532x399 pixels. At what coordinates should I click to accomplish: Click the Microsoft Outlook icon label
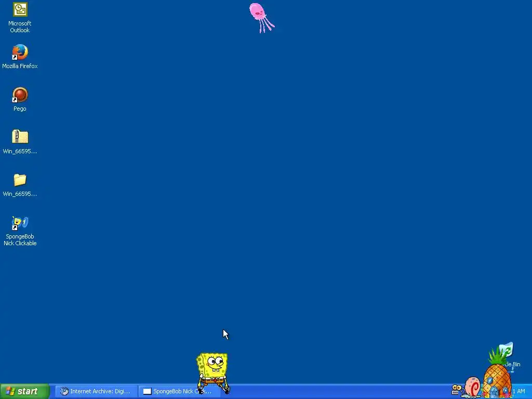20,27
